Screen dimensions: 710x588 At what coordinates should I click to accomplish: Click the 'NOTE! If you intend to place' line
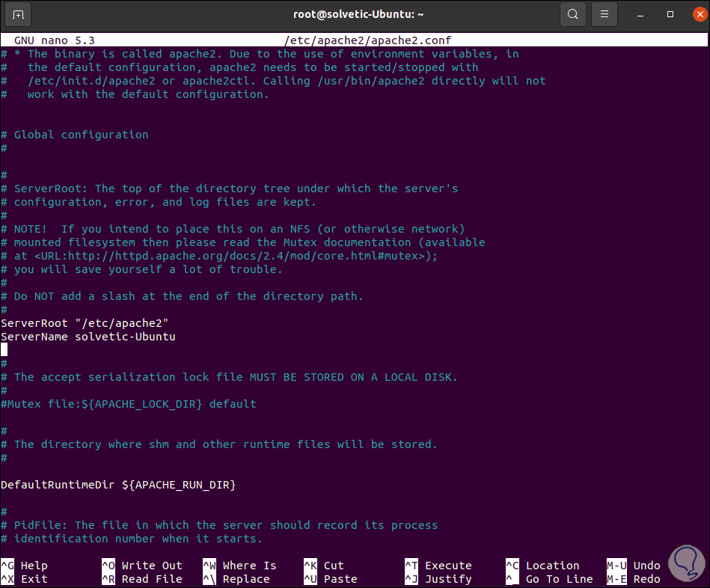pos(233,229)
